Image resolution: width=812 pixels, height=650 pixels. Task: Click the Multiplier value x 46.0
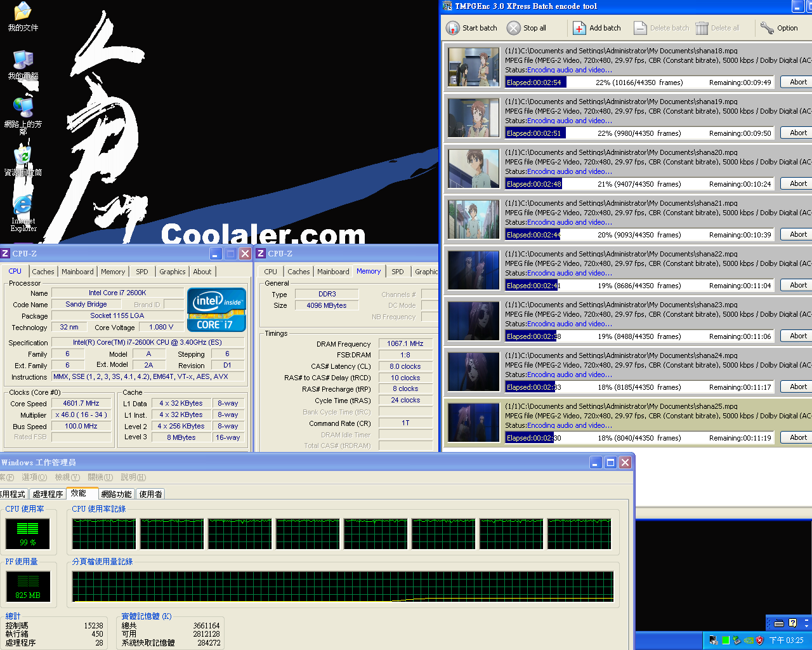(x=81, y=415)
